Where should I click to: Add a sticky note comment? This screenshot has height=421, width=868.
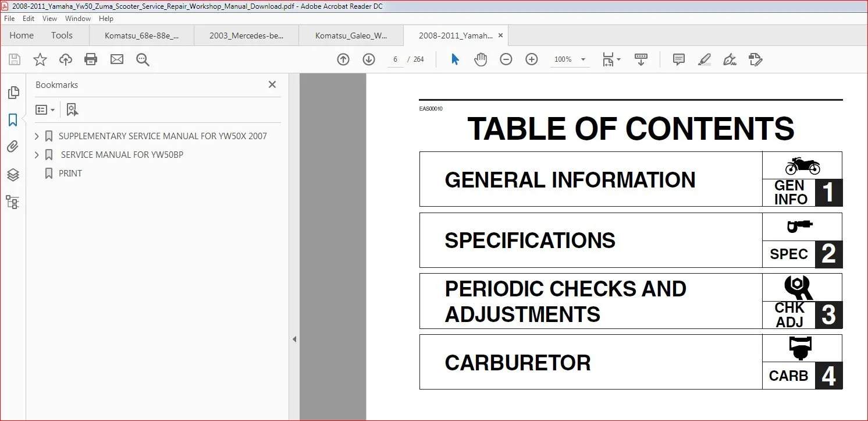coord(678,59)
